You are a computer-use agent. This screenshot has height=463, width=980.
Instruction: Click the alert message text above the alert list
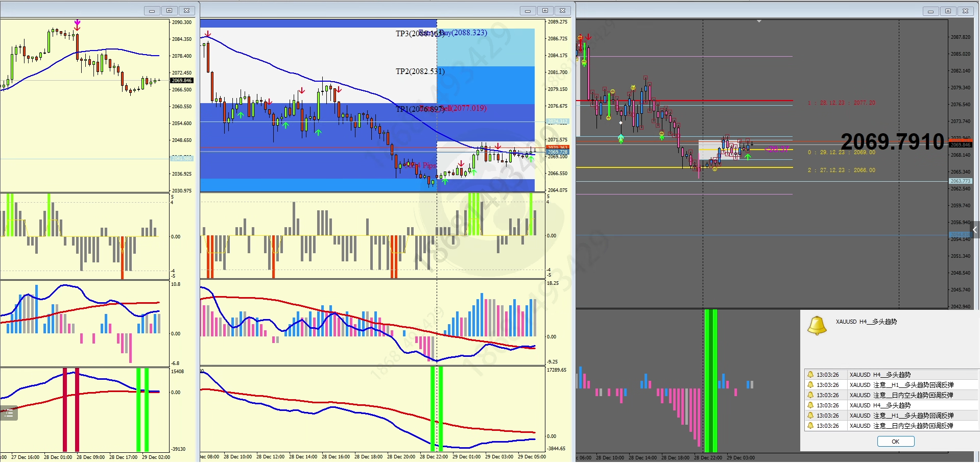tap(866, 322)
